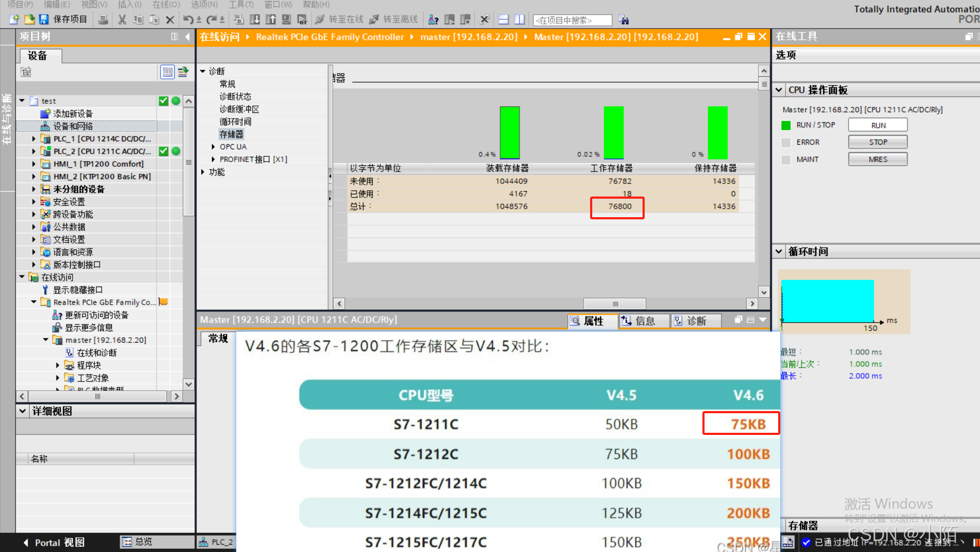Click the project tree vertical scrollbar
Image resolution: width=980 pixels, height=552 pixels.
(x=188, y=162)
